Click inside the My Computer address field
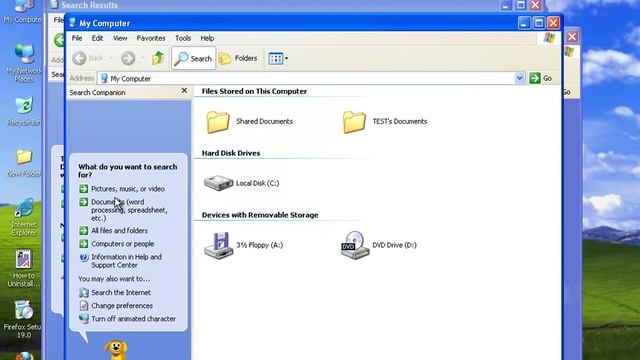 pyautogui.click(x=306, y=78)
